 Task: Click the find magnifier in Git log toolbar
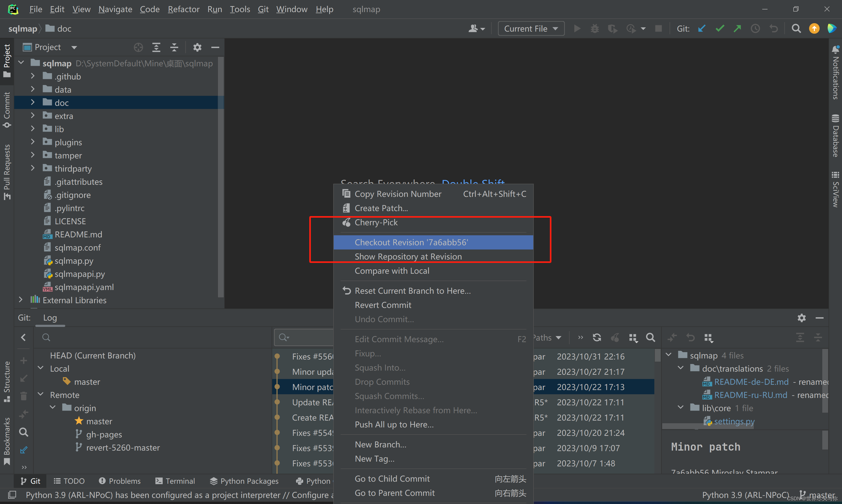[650, 337]
